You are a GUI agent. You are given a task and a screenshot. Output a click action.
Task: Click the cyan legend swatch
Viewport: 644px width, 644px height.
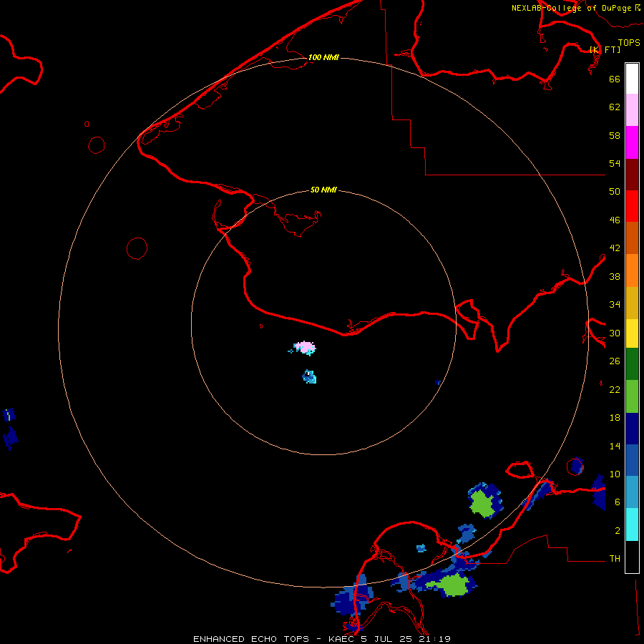pos(632,525)
